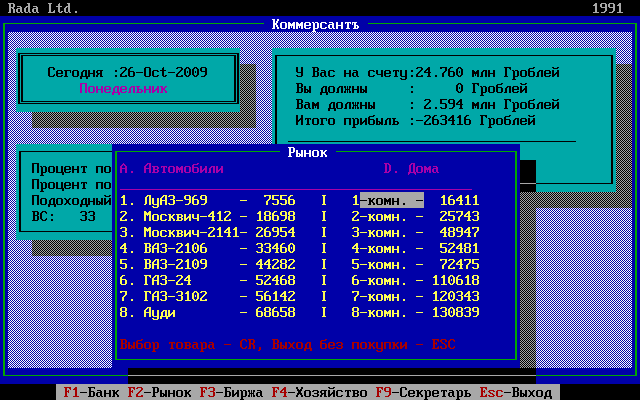Click the house price 48947

coord(460,232)
